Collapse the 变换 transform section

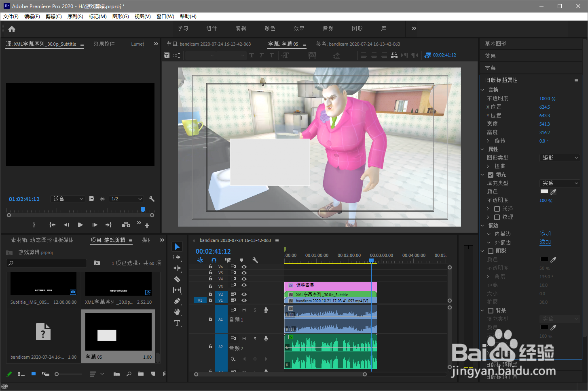(482, 90)
